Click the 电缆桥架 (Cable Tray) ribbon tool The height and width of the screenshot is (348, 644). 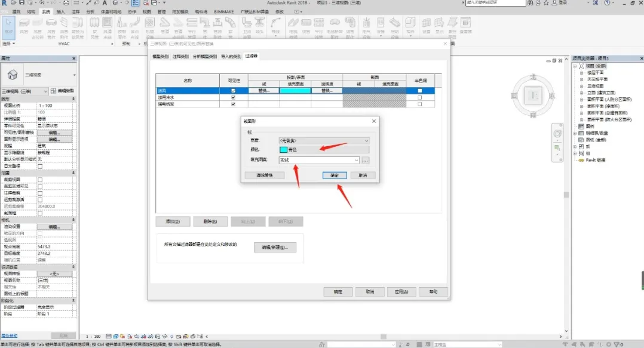pos(293,26)
